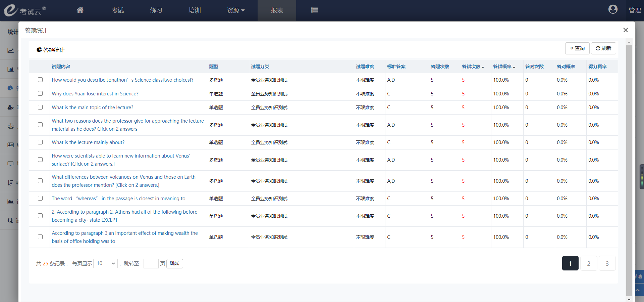The width and height of the screenshot is (644, 302).
Task: Tick checkbox for paragraph 3 wealth question
Action: tap(40, 237)
